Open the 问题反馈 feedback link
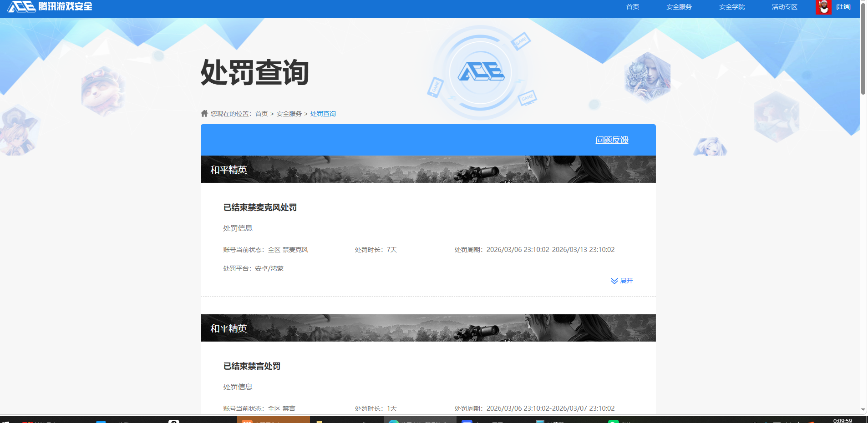Image resolution: width=868 pixels, height=423 pixels. click(612, 140)
